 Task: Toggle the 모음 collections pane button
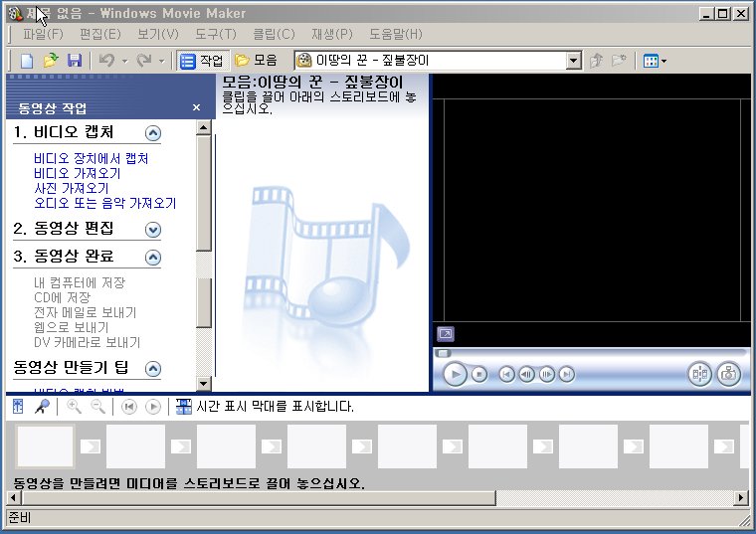coord(256,61)
